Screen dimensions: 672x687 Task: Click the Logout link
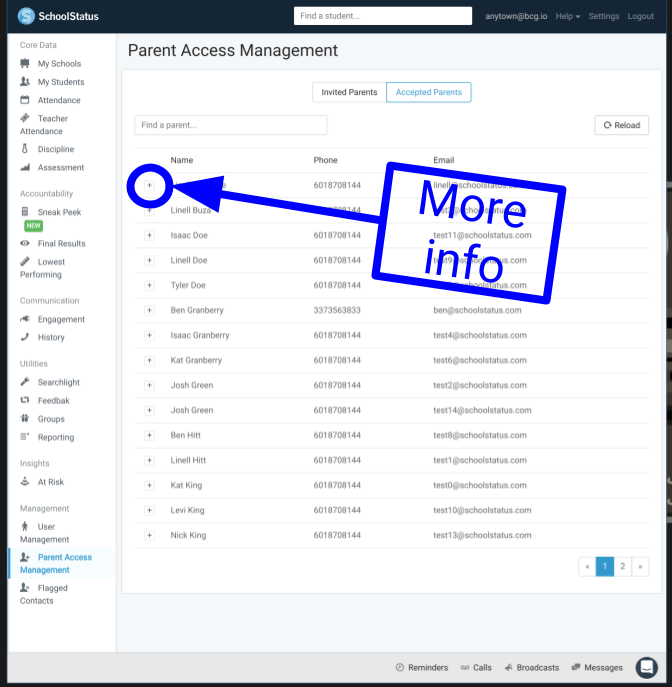[x=640, y=16]
